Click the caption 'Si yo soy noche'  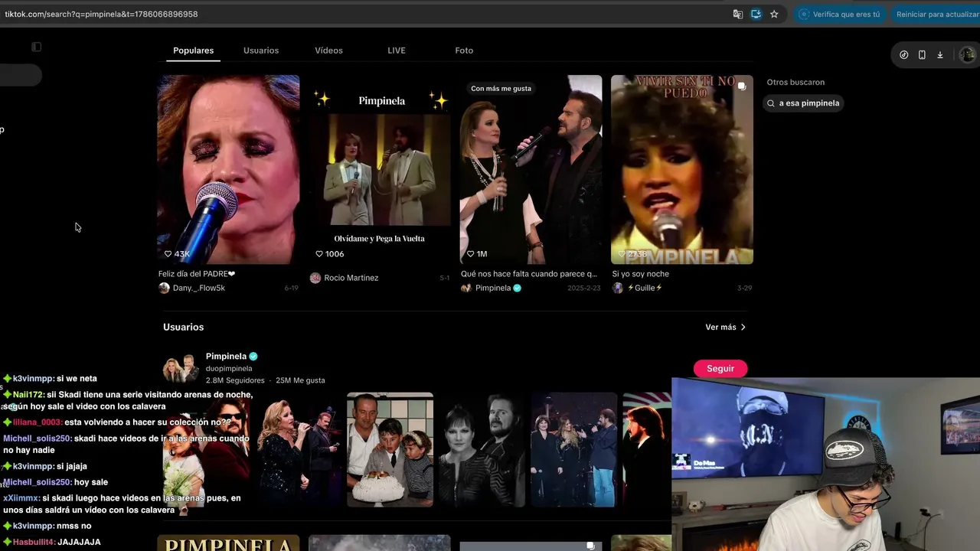click(641, 274)
